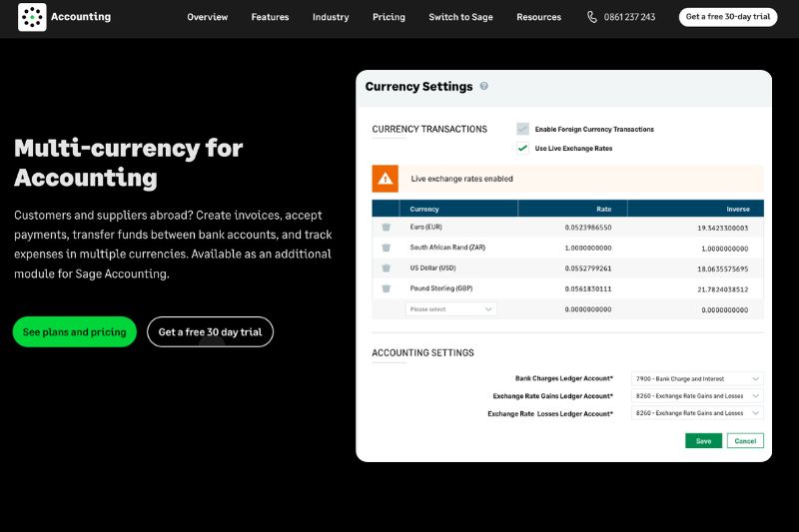The image size is (799, 532).
Task: Click the US Dollar (USD) name
Action: point(432,267)
